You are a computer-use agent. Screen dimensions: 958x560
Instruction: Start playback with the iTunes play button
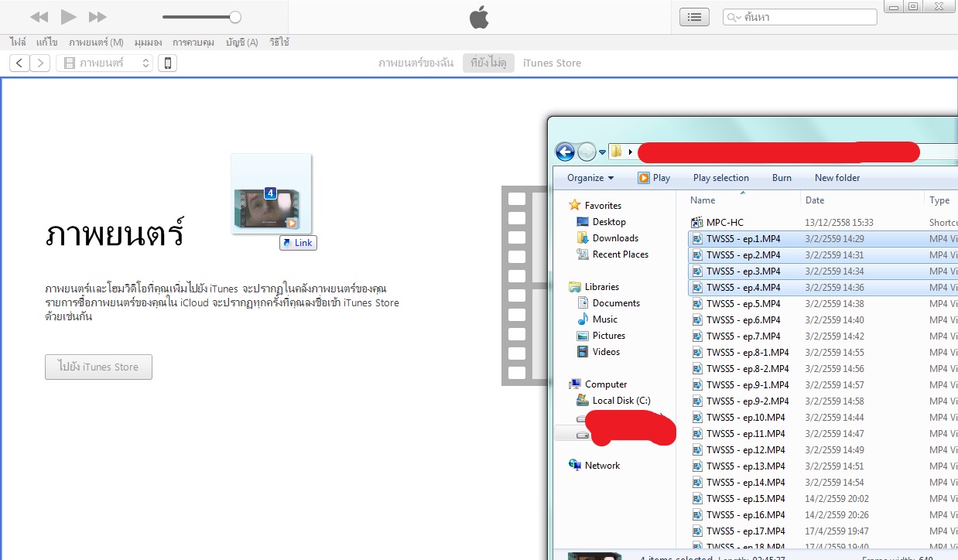(x=69, y=17)
